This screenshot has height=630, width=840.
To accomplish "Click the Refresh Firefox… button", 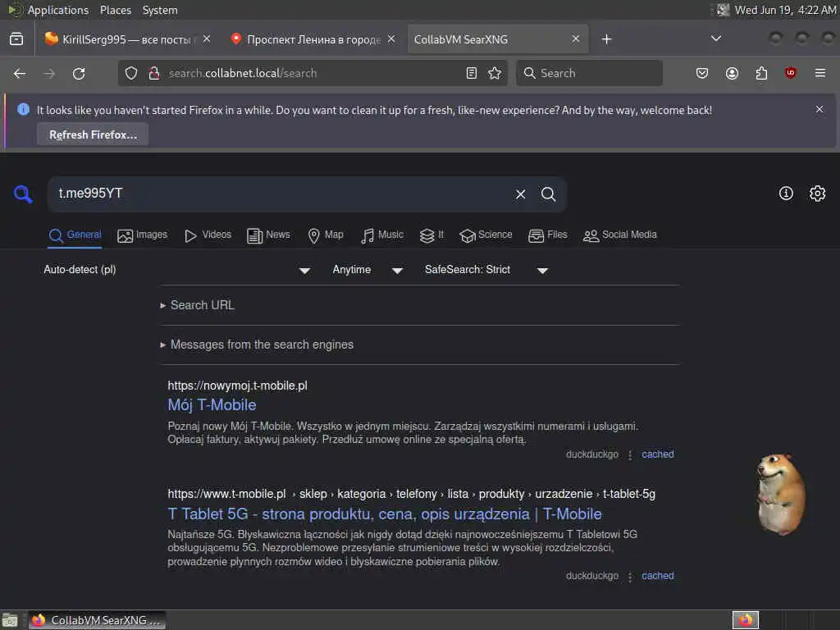I will click(93, 135).
